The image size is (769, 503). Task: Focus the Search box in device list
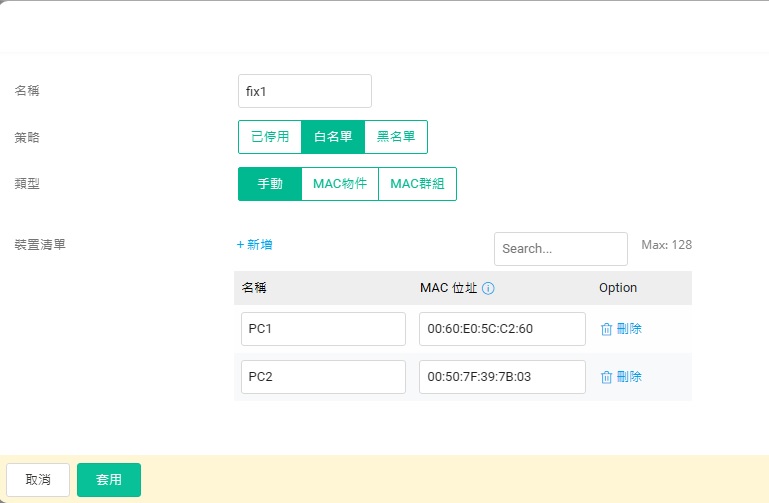560,249
